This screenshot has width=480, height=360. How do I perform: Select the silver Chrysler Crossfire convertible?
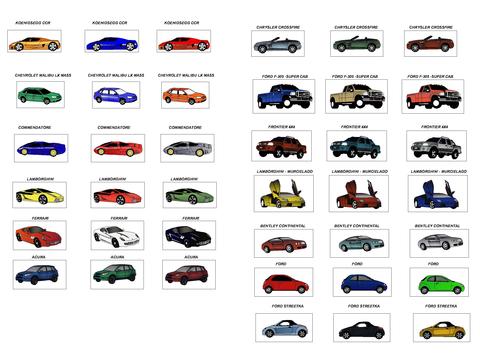coord(278,43)
